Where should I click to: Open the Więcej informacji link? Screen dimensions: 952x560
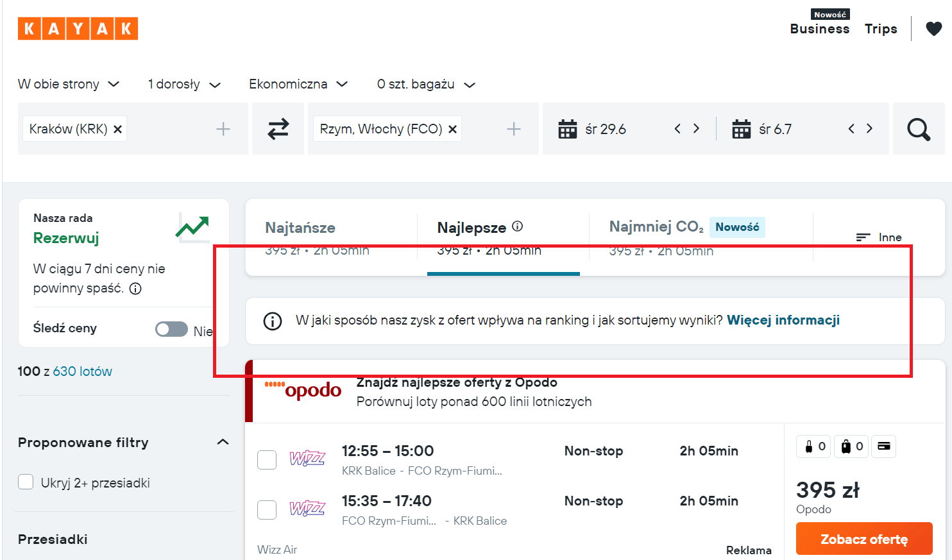[783, 320]
